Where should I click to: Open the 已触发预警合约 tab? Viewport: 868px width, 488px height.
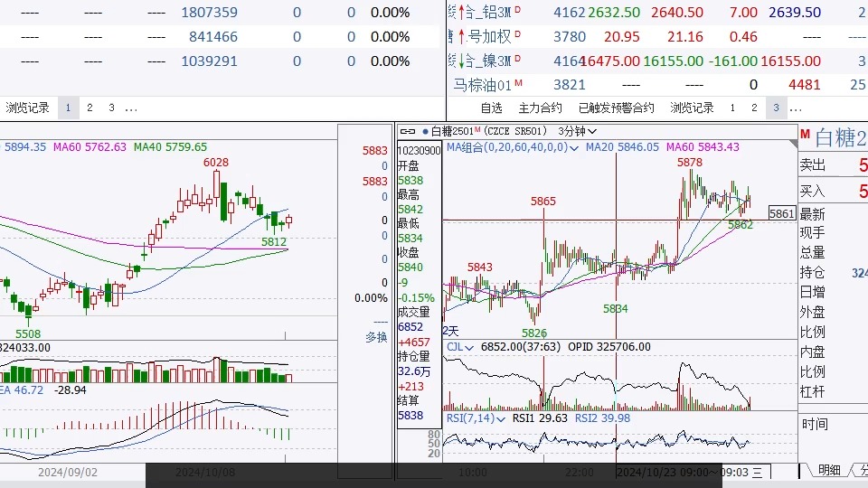tap(616, 108)
